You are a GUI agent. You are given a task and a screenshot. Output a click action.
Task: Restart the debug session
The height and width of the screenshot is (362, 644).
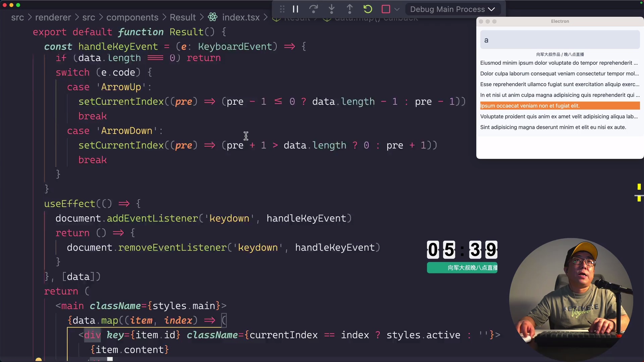pos(368,9)
